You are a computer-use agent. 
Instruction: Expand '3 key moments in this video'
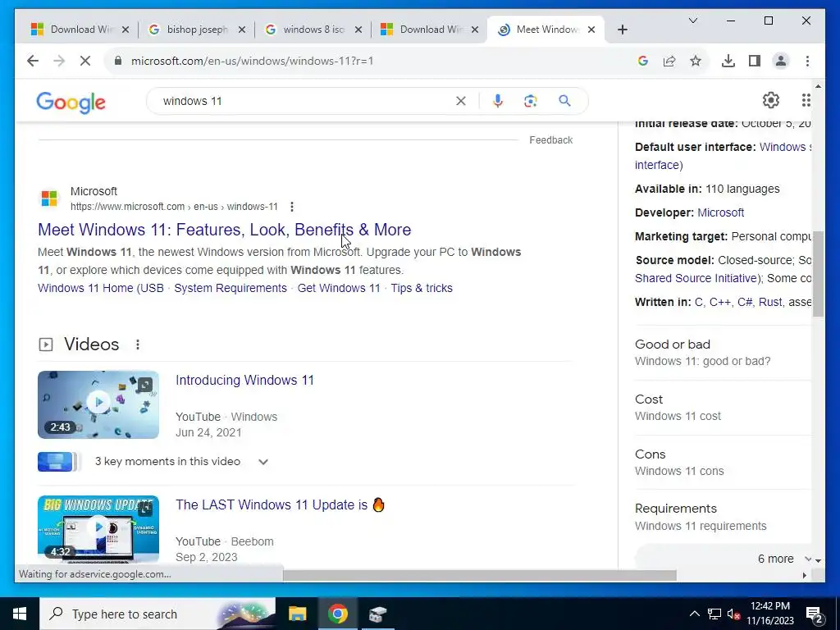pos(263,462)
